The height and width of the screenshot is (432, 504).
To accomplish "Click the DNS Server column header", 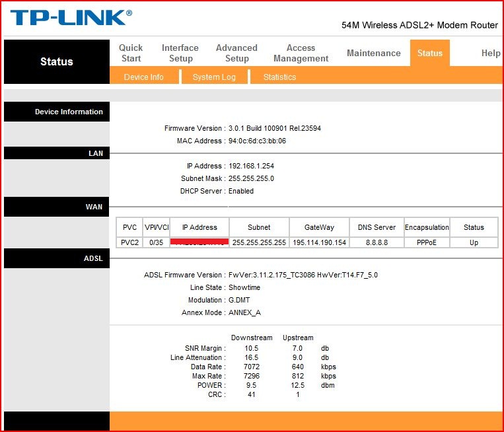I will tap(377, 227).
